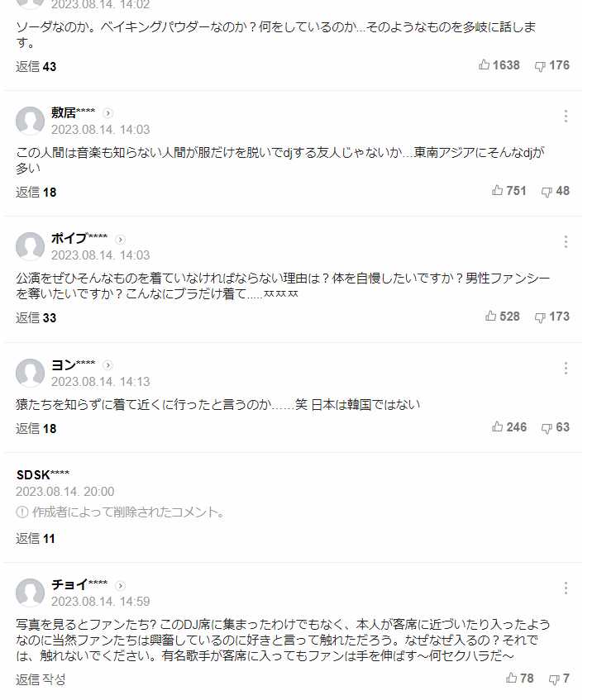Open 敷居**** user profile arrow
The width and height of the screenshot is (616, 700).
pyautogui.click(x=107, y=113)
